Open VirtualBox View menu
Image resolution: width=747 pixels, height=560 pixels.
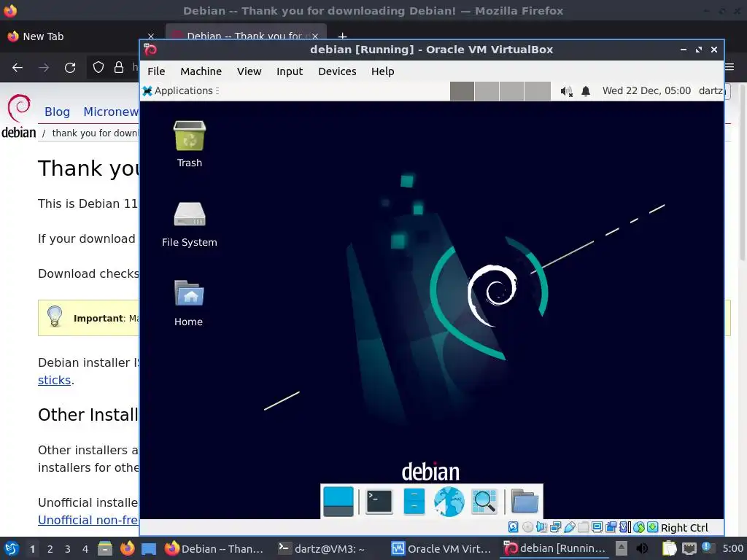(249, 71)
